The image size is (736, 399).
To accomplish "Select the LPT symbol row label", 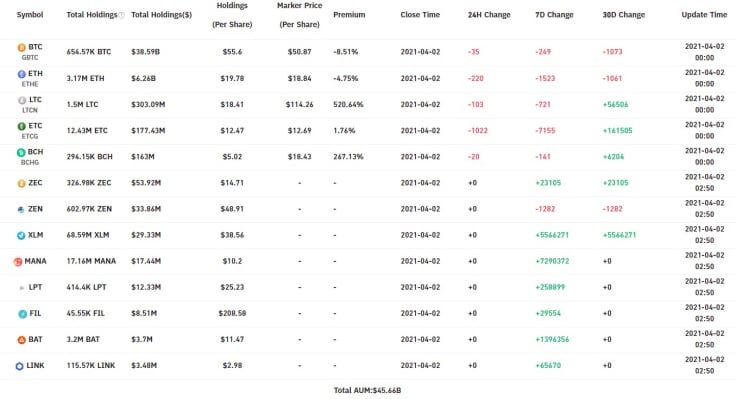I will (35, 287).
